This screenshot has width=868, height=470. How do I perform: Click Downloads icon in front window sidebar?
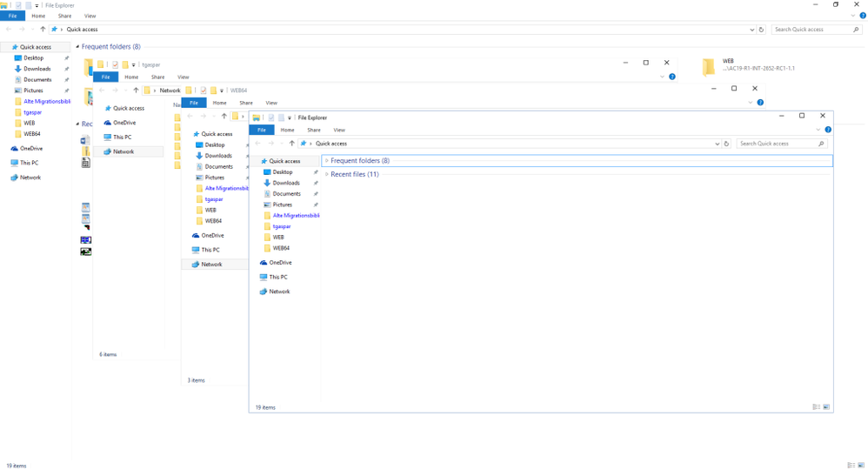click(x=267, y=183)
